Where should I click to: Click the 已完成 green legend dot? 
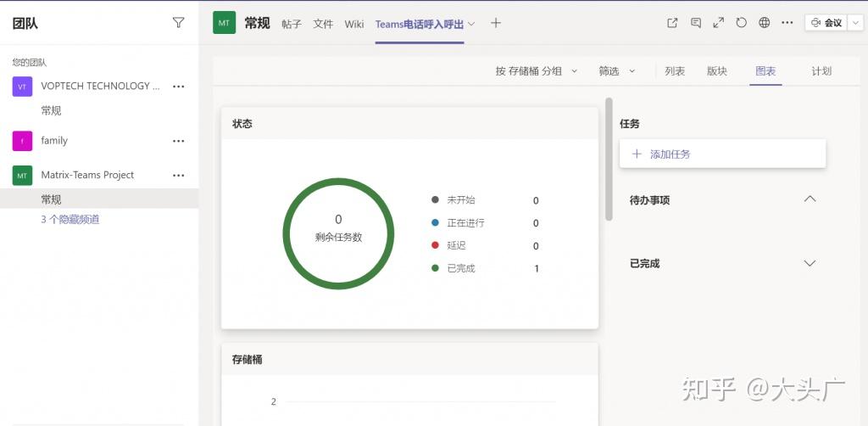(x=435, y=268)
